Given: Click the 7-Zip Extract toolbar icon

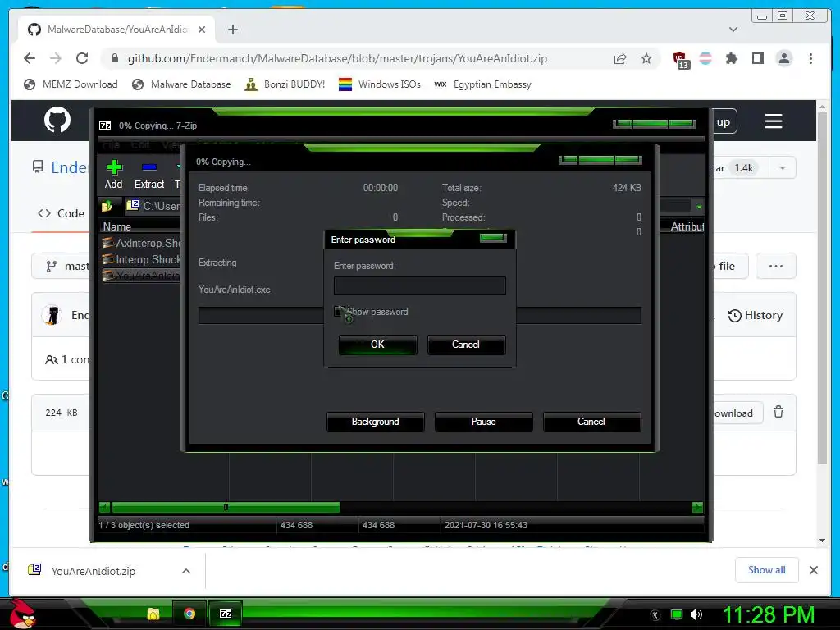Looking at the screenshot, I should tap(149, 175).
